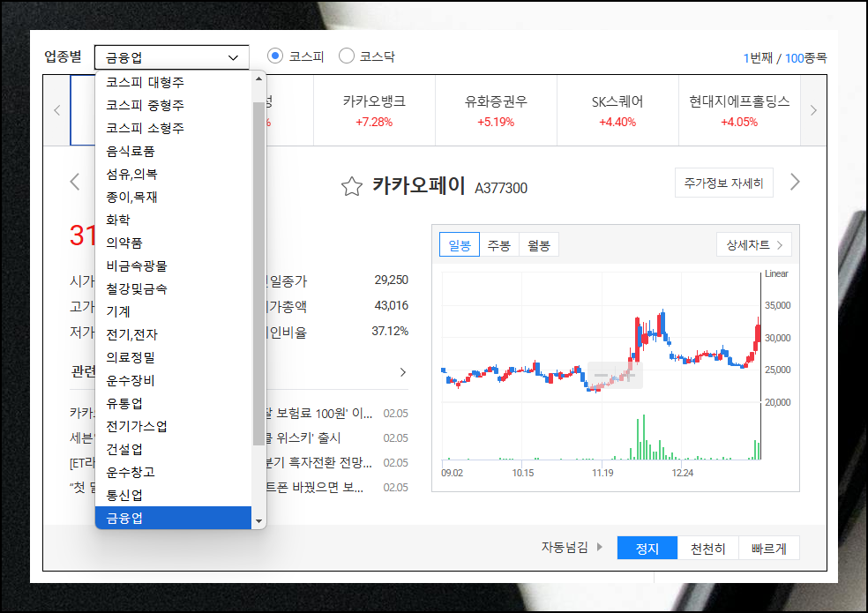Click the dropdown list scrollbar thumb
The height and width of the screenshot is (613, 868).
[258, 273]
